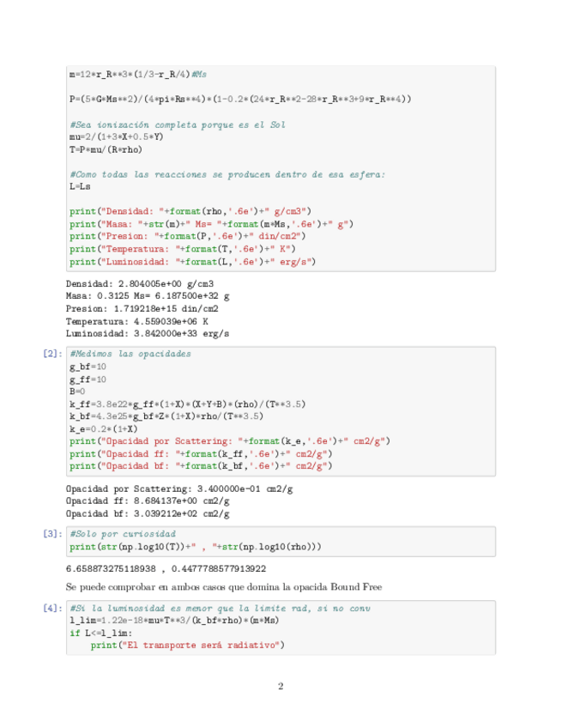Click the cell prompt "[3]:"
This screenshot has width=562, height=728.
pyautogui.click(x=52, y=534)
